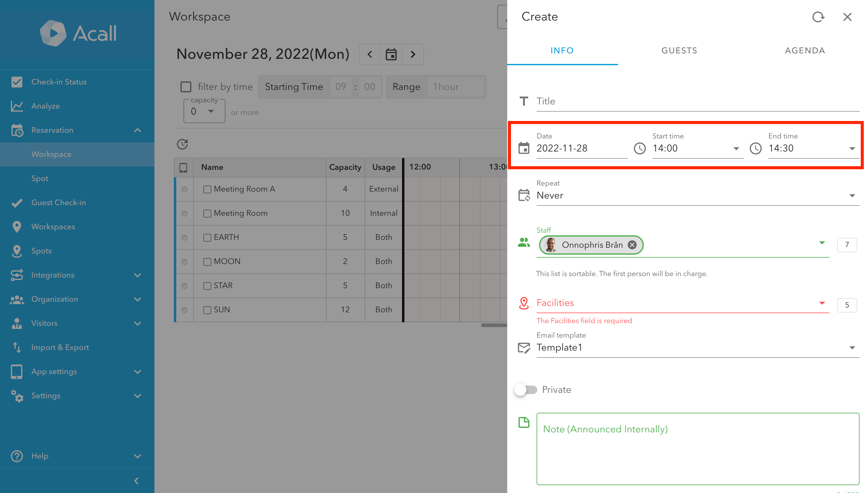Collapse sidebar with bottom left chevron
This screenshot has height=493, width=868.
(136, 481)
